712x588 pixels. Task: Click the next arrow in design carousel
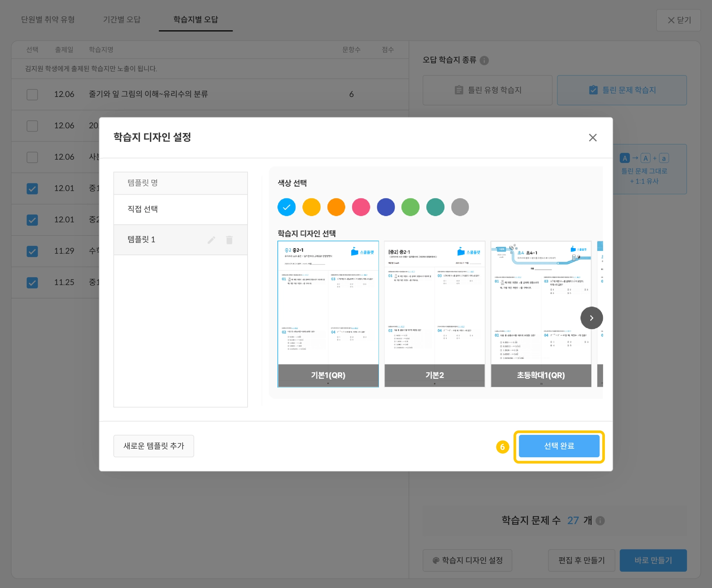click(x=591, y=318)
